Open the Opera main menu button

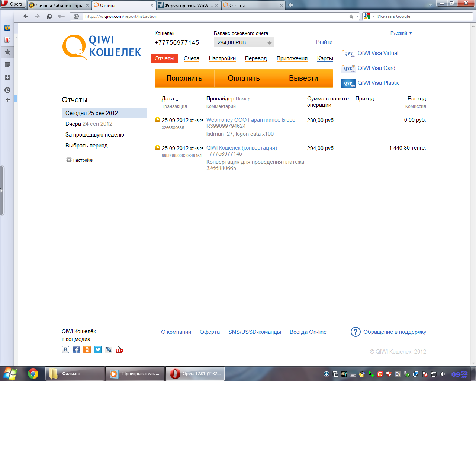(x=13, y=4)
